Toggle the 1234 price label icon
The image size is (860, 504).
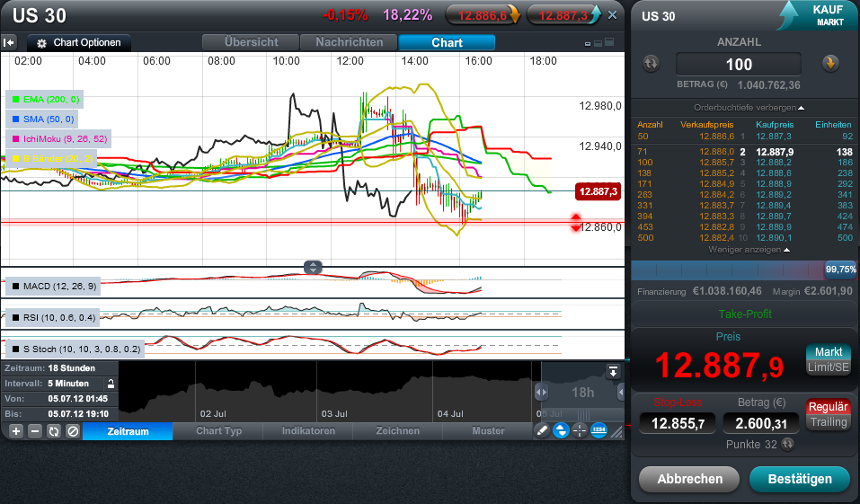click(598, 431)
